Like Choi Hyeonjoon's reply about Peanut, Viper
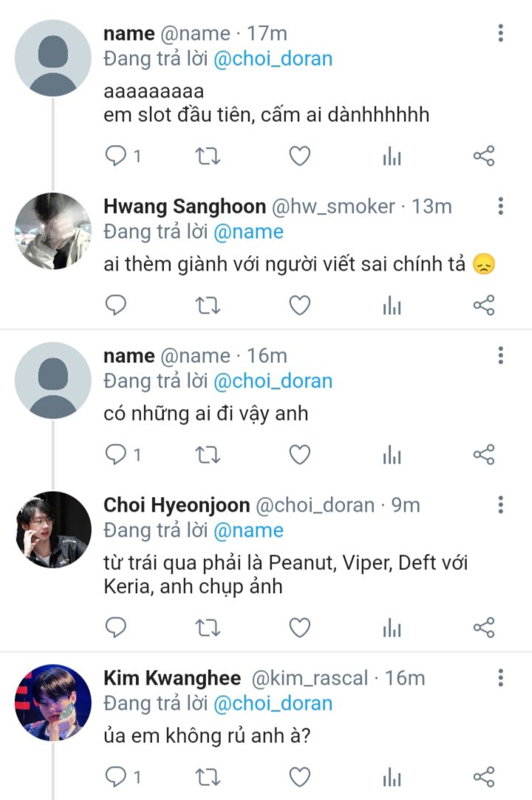 pos(299,628)
